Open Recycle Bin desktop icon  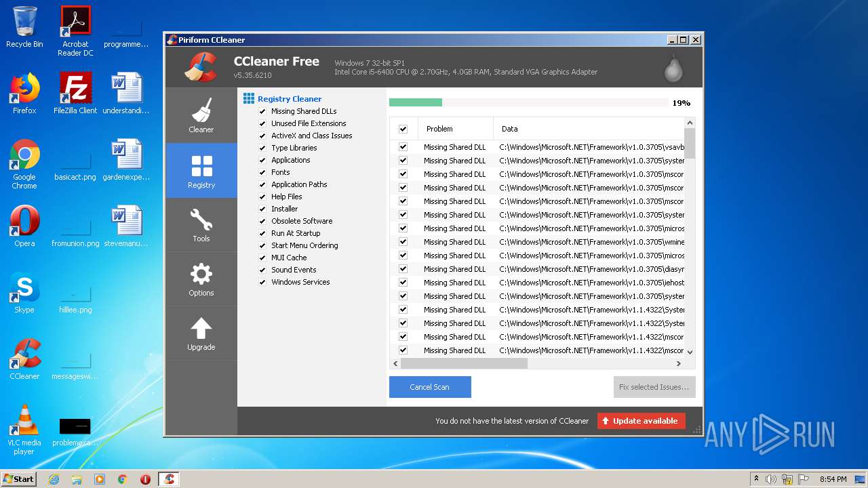pos(24,27)
